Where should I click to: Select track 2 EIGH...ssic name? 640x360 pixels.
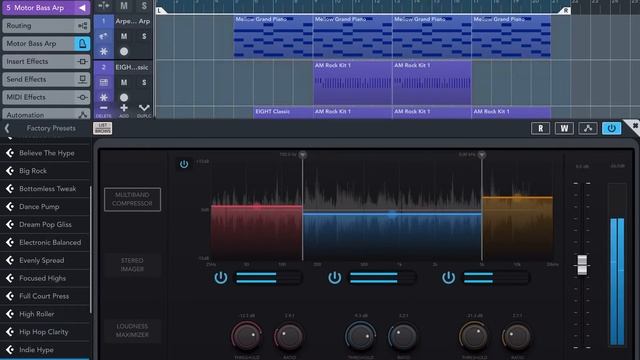(131, 67)
